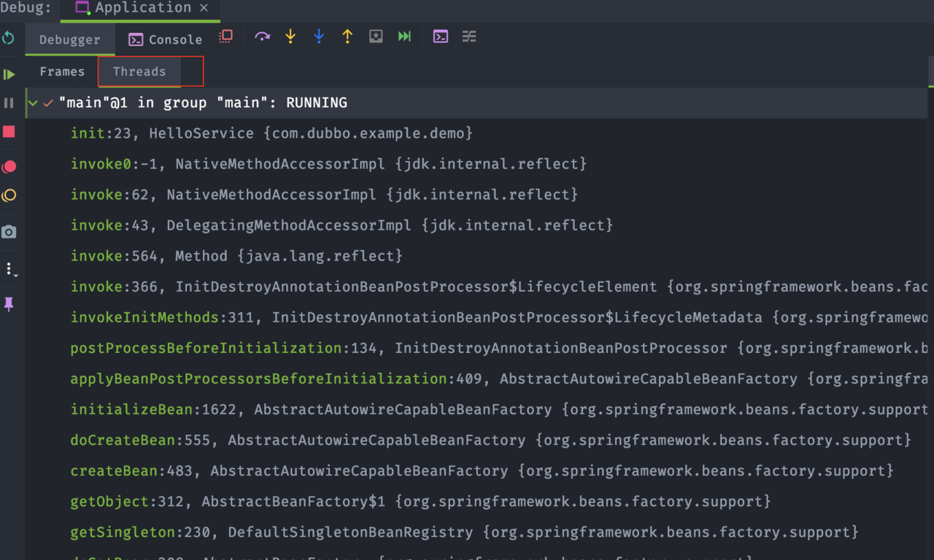Drop the current frame
The image size is (934, 560).
pyautogui.click(x=376, y=36)
